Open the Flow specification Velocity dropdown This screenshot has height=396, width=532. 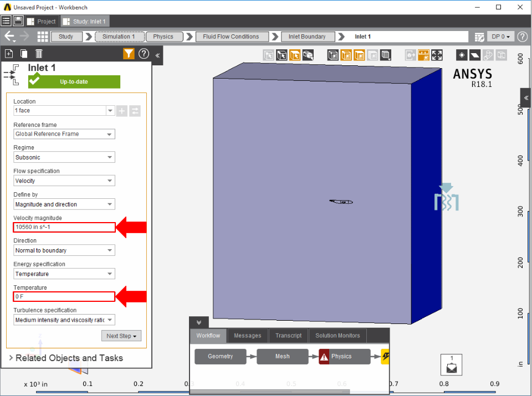[x=64, y=181]
